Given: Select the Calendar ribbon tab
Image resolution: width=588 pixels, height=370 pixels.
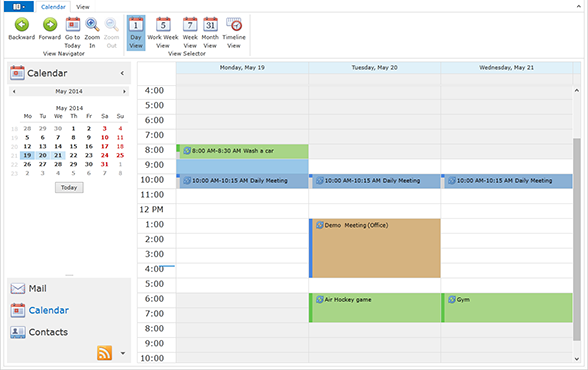Looking at the screenshot, I should [53, 7].
